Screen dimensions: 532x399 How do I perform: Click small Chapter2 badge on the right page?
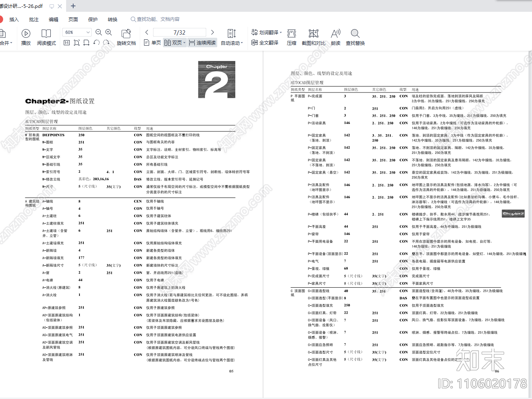pos(513,214)
